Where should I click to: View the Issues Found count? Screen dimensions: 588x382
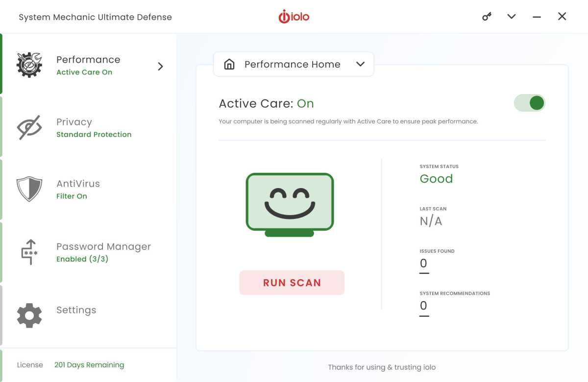coord(424,264)
